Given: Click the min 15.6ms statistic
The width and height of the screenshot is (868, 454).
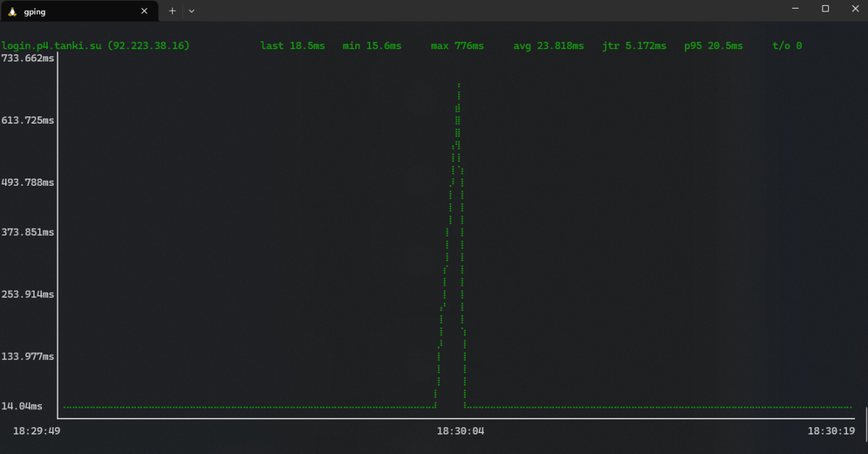Looking at the screenshot, I should coord(372,46).
